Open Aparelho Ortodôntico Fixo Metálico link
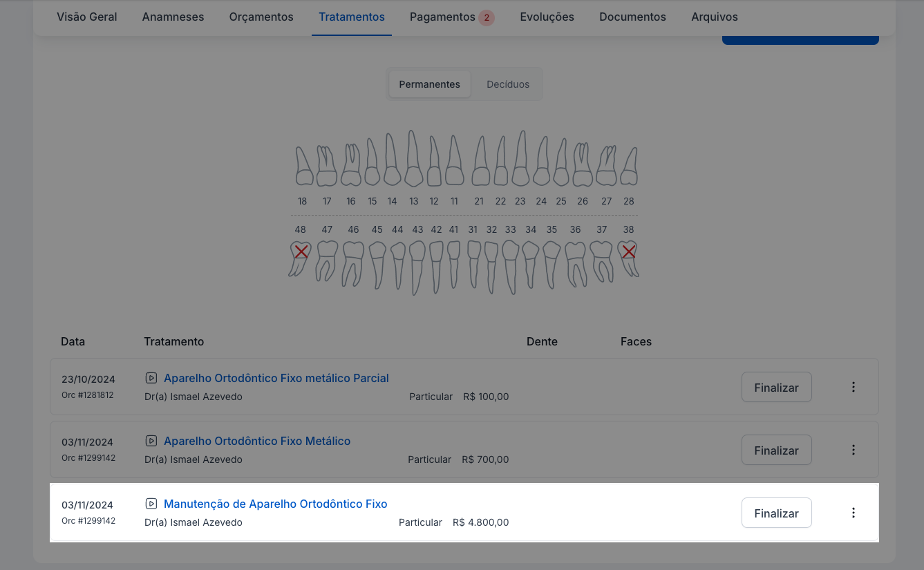 [257, 441]
